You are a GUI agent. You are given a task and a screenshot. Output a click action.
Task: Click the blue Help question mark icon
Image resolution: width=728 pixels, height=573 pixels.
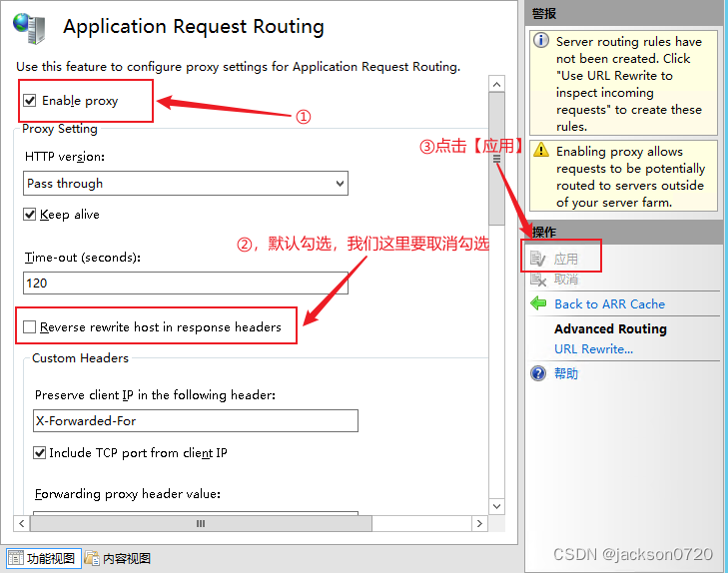pos(539,373)
